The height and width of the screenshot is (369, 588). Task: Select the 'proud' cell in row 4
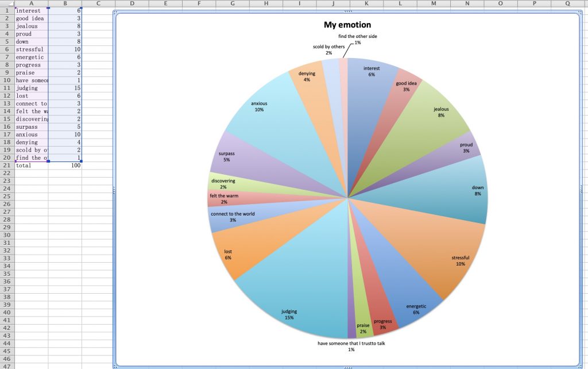pos(31,34)
